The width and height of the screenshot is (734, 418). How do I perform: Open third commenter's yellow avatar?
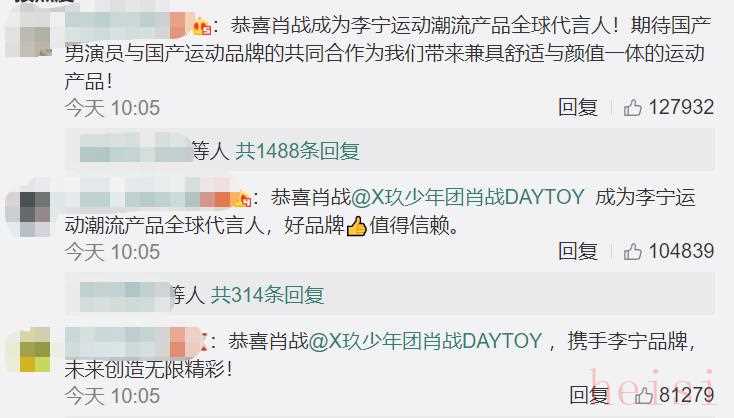pos(34,351)
